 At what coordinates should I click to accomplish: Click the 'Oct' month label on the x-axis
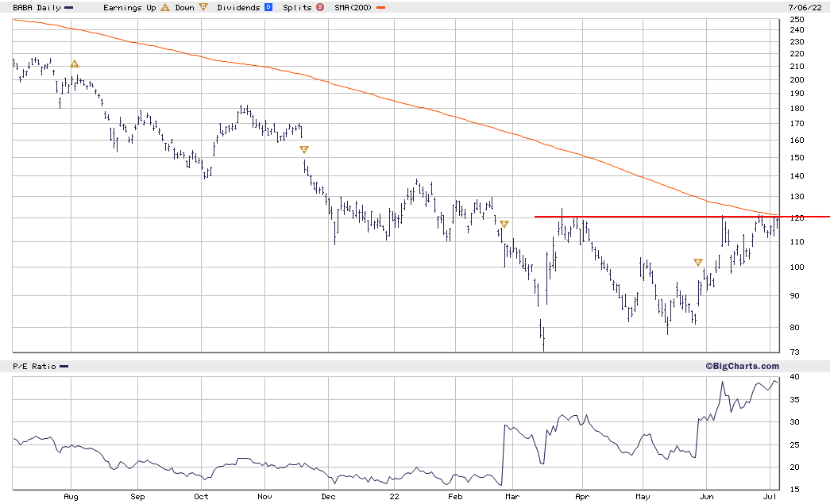pyautogui.click(x=201, y=497)
